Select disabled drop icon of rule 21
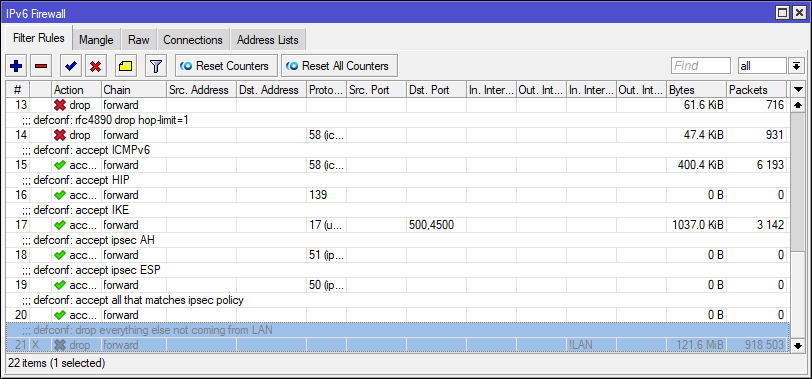This screenshot has height=379, width=812. pyautogui.click(x=60, y=345)
